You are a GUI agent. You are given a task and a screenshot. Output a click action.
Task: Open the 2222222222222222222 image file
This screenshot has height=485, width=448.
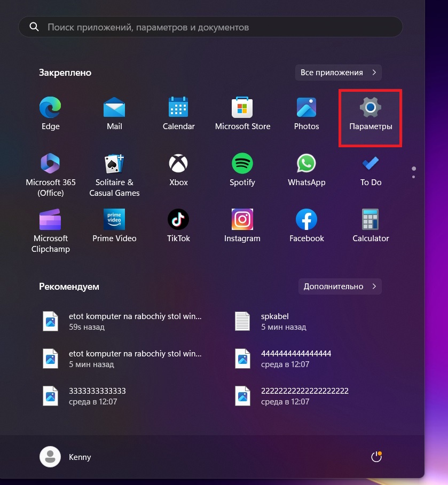(x=292, y=396)
